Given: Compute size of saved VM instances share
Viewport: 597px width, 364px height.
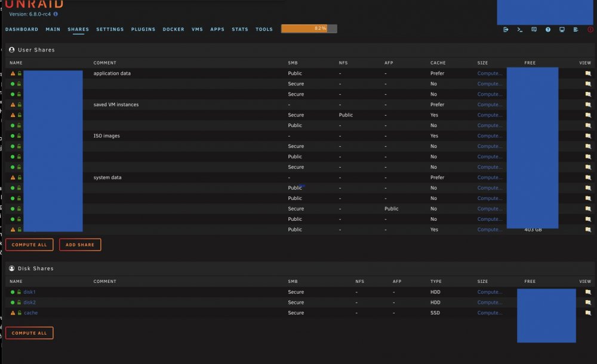Looking at the screenshot, I should point(490,104).
